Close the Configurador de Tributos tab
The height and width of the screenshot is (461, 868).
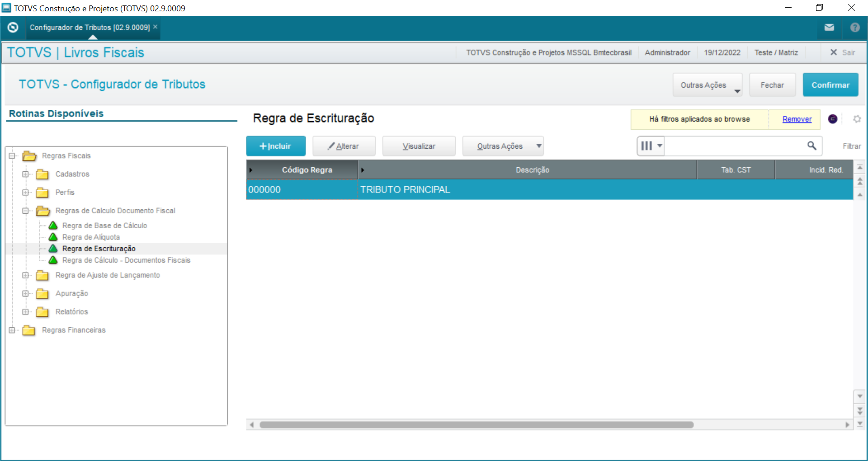click(156, 27)
